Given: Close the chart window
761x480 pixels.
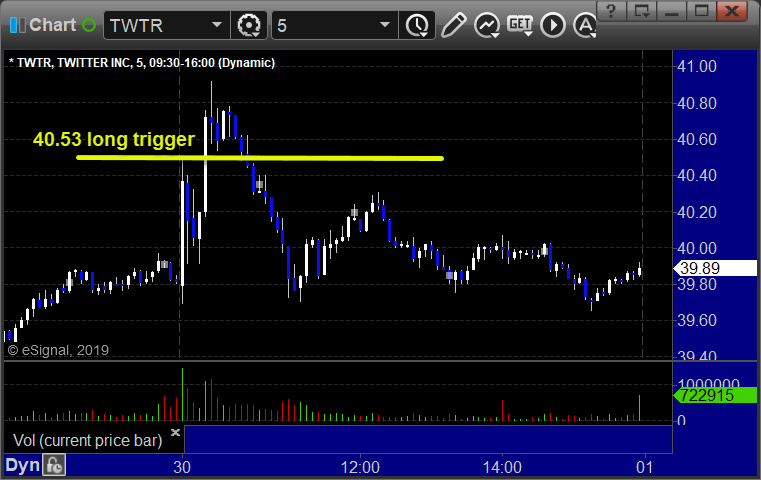Looking at the screenshot, I should tap(732, 10).
